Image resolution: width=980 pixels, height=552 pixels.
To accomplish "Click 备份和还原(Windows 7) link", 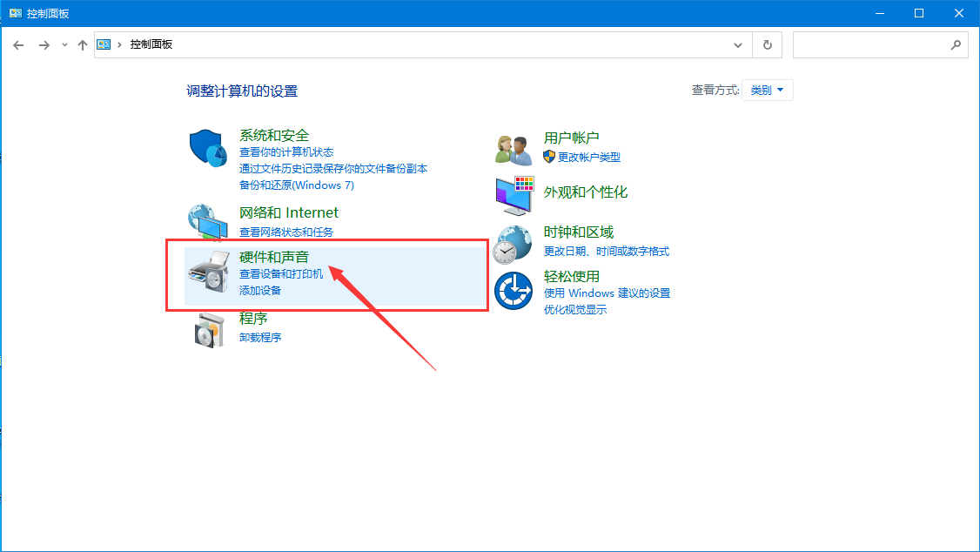I will [297, 185].
